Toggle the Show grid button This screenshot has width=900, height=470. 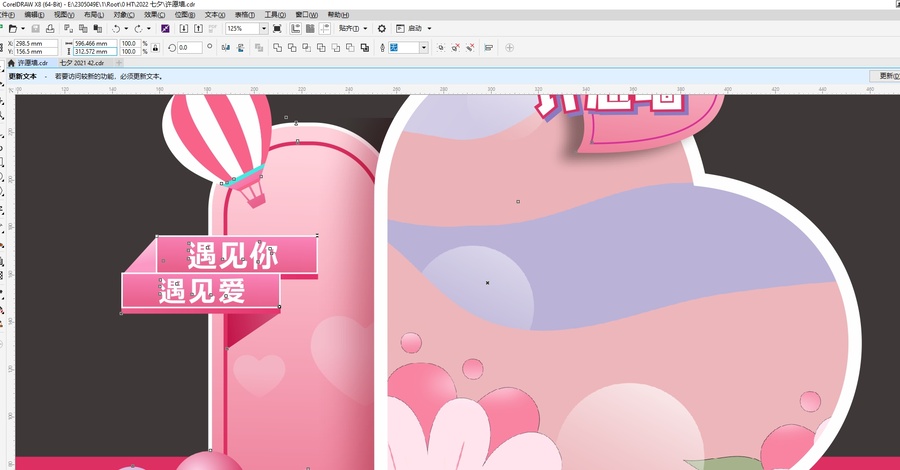click(311, 29)
